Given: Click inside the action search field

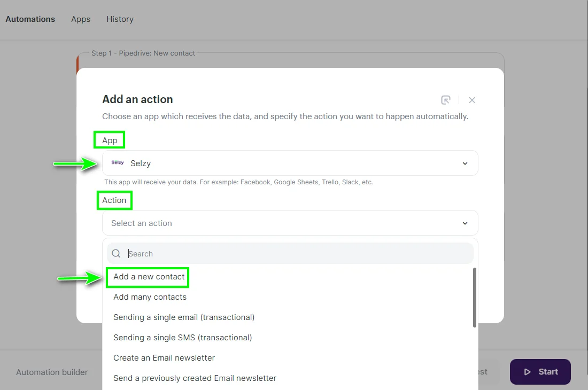Looking at the screenshot, I should tap(267, 253).
